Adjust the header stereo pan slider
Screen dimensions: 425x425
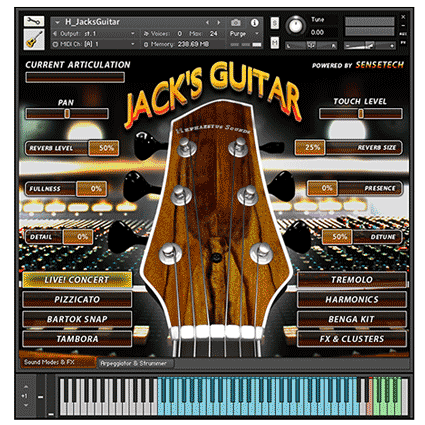311,46
